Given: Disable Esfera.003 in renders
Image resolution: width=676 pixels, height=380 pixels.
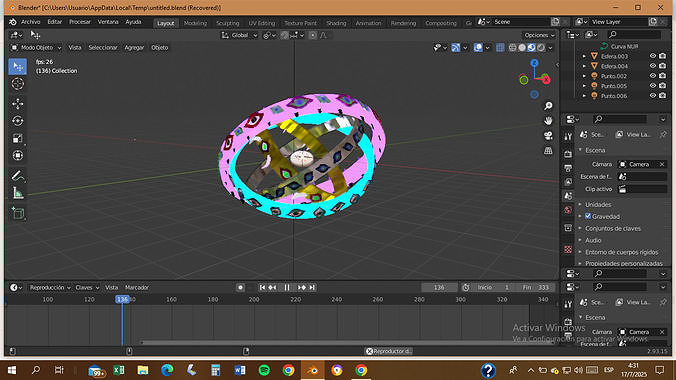Looking at the screenshot, I should (x=663, y=56).
